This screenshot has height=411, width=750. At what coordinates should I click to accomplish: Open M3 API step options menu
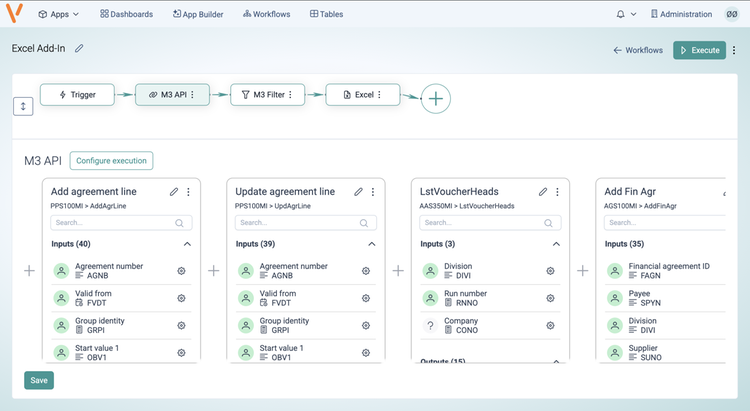click(x=192, y=95)
